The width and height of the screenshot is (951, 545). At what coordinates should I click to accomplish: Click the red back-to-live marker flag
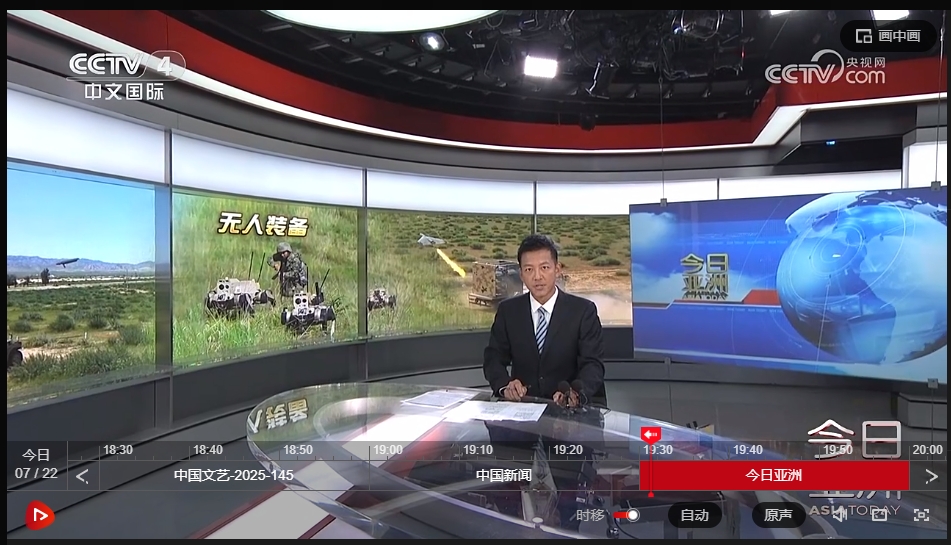point(651,435)
